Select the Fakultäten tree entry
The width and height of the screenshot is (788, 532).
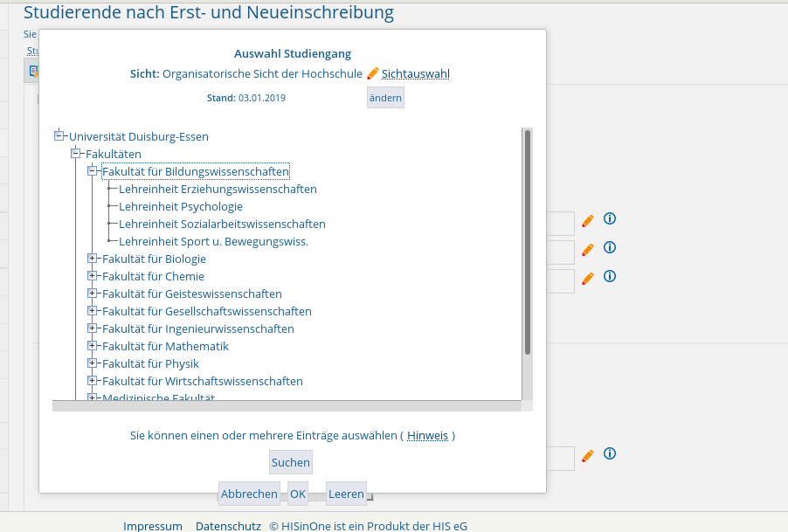114,155
